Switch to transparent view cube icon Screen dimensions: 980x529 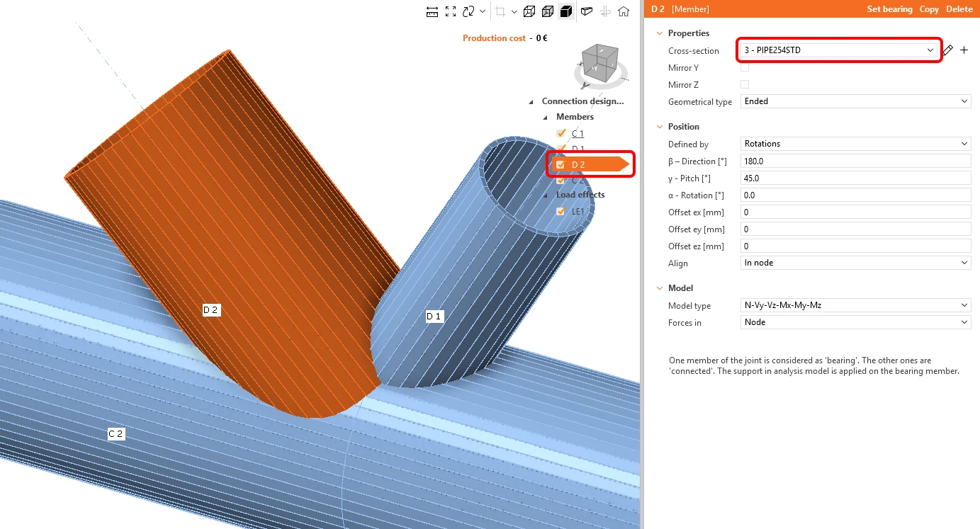pos(548,11)
